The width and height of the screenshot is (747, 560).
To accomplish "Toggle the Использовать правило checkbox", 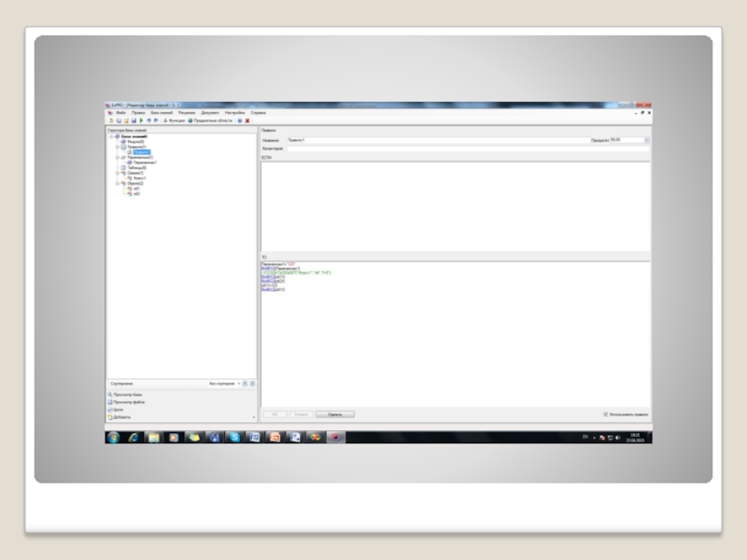I will pyautogui.click(x=606, y=414).
